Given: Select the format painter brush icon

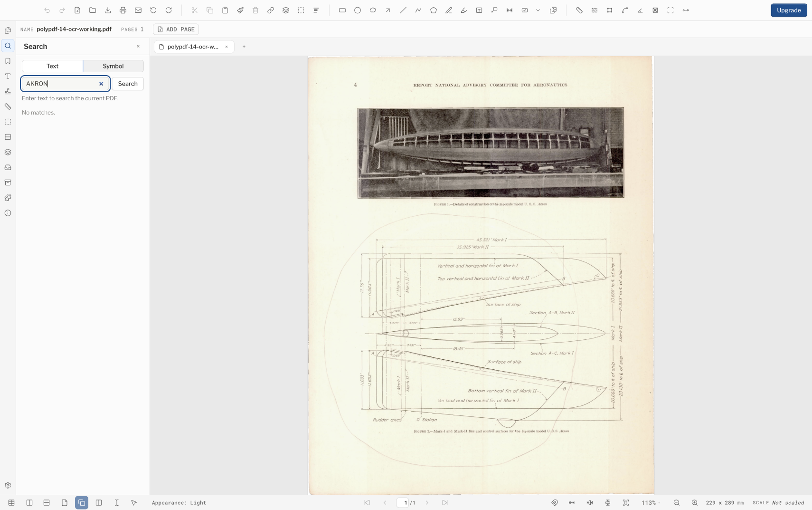Looking at the screenshot, I should click(240, 10).
